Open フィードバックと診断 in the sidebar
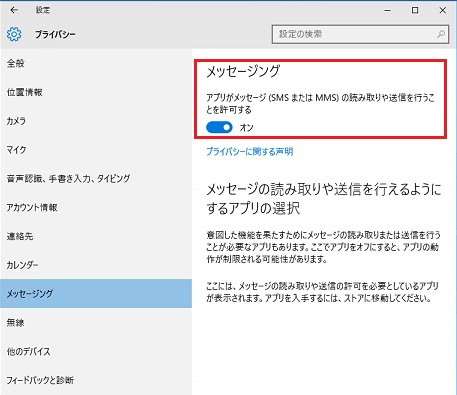Viewport: 457px width, 395px height. pyautogui.click(x=96, y=380)
